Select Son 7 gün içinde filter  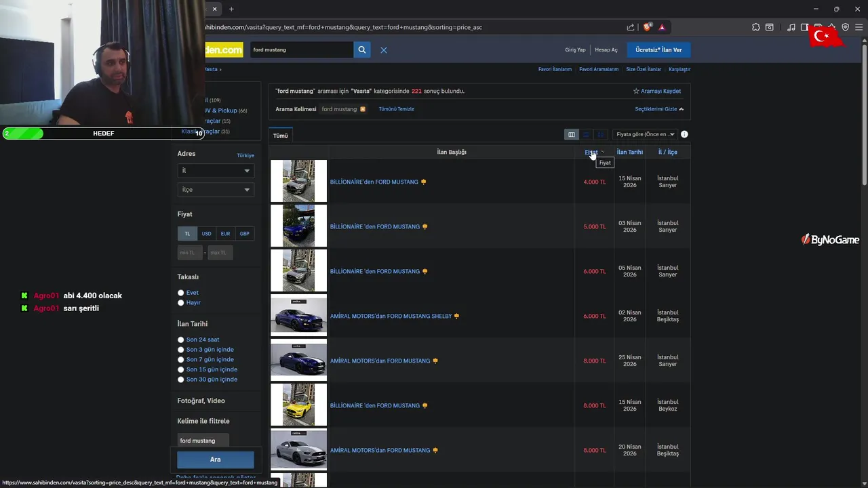tap(181, 360)
